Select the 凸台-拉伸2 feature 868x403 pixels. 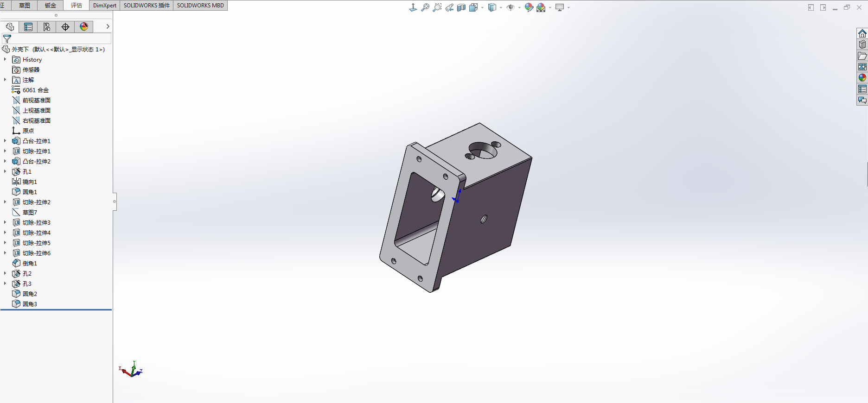click(32, 162)
